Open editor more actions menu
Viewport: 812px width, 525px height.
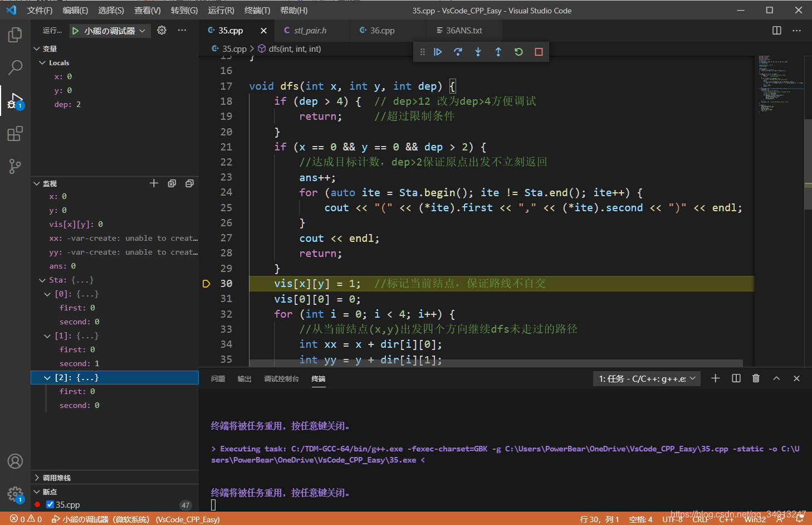click(x=797, y=31)
